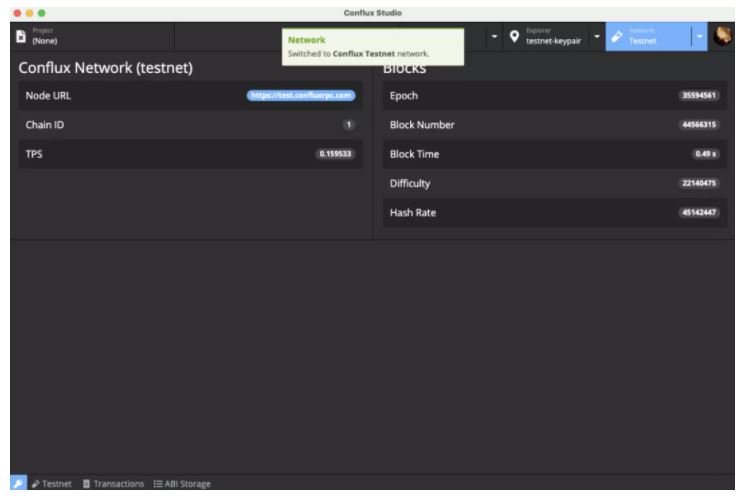The image size is (747, 503).
Task: Click the Block Time value 0.49 s
Action: coord(705,154)
